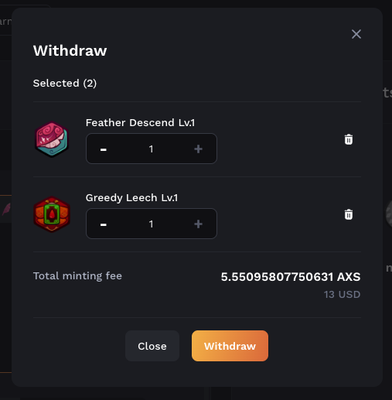Increase Greedy Leech quantity with plus
This screenshot has width=392, height=400.
tap(198, 224)
